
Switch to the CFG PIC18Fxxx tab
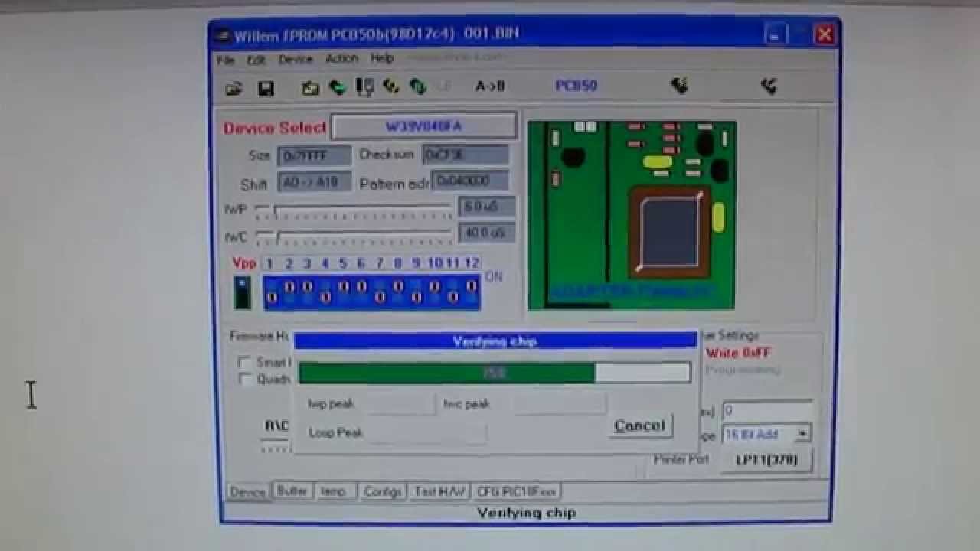(516, 491)
